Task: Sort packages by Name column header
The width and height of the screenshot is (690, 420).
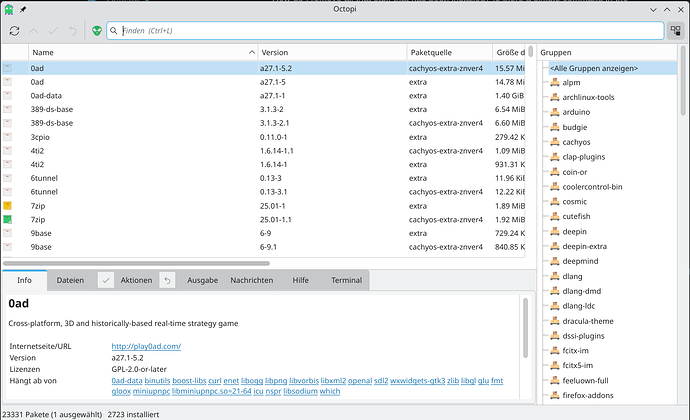Action: (143, 52)
